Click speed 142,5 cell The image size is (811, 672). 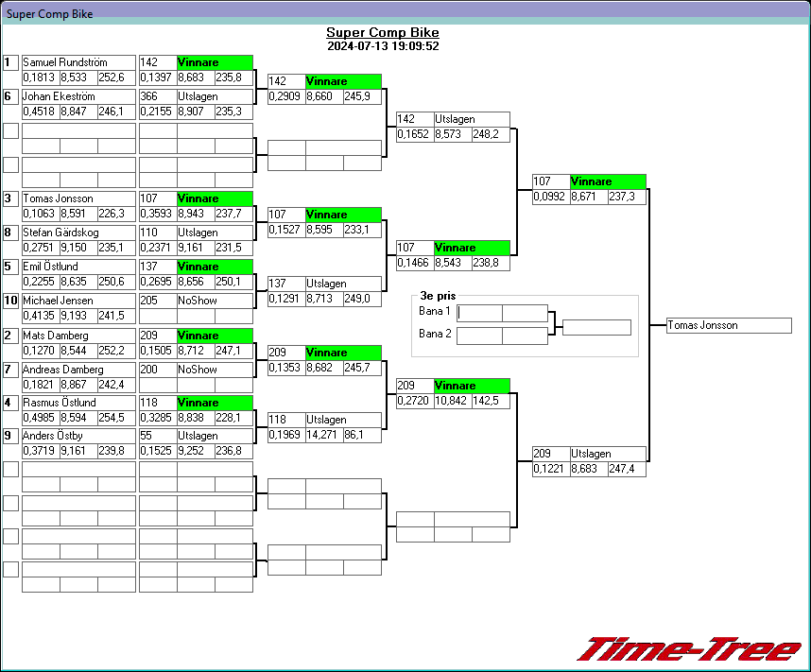click(491, 401)
